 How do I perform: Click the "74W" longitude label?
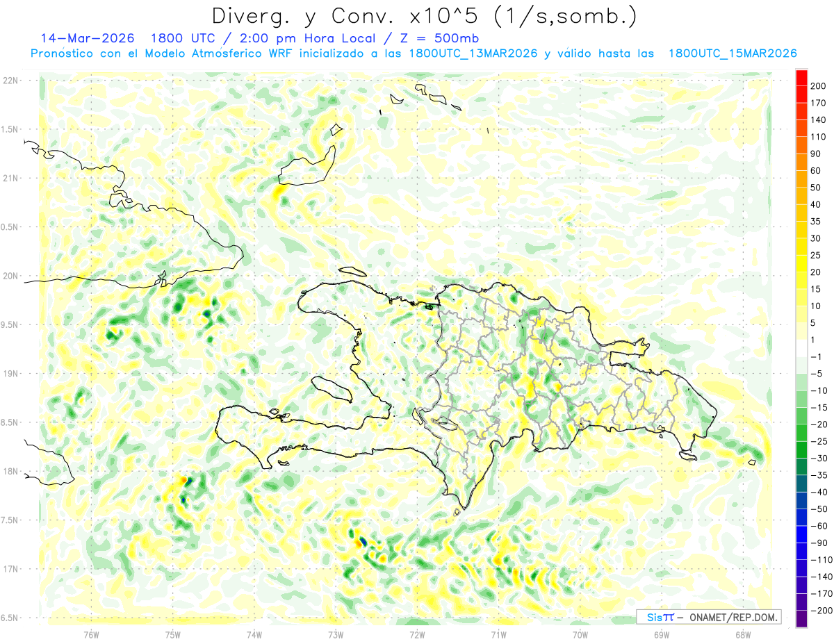[254, 635]
